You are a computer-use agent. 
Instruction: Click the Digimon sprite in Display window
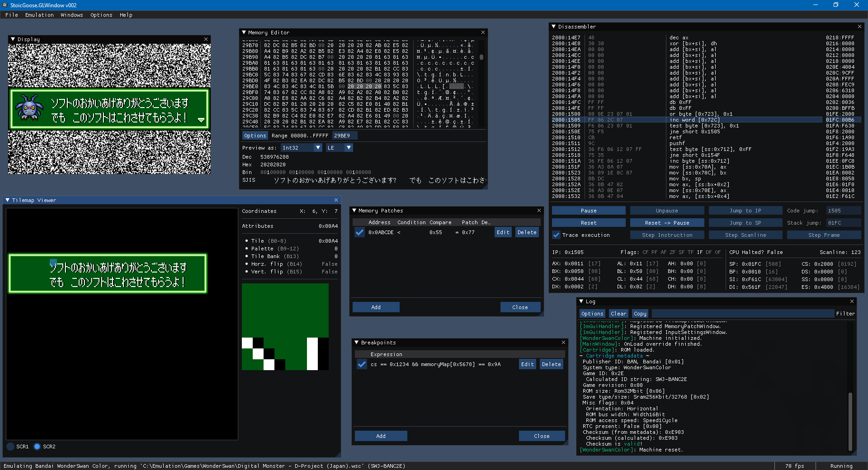[28, 108]
